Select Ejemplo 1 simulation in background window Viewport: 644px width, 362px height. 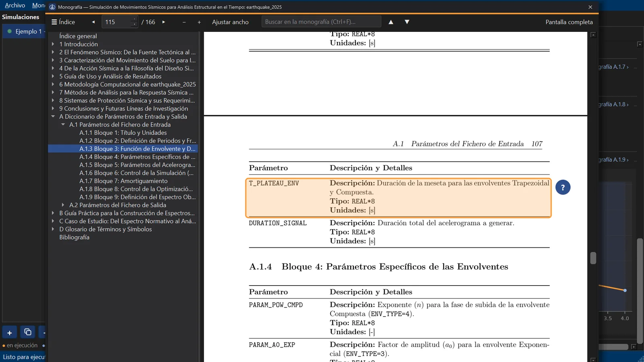coord(24,31)
